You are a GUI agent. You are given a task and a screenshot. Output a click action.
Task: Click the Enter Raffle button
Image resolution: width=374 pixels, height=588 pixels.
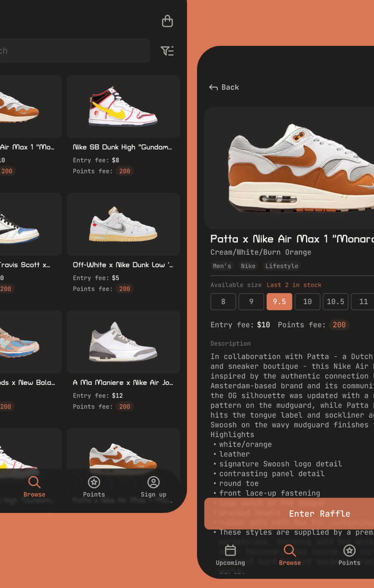pos(289,514)
